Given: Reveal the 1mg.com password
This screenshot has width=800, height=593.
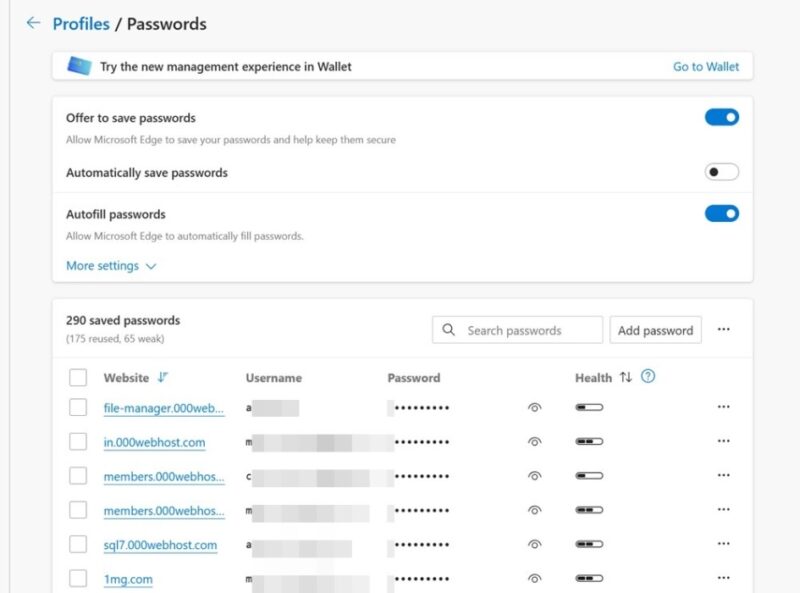Looking at the screenshot, I should [534, 578].
